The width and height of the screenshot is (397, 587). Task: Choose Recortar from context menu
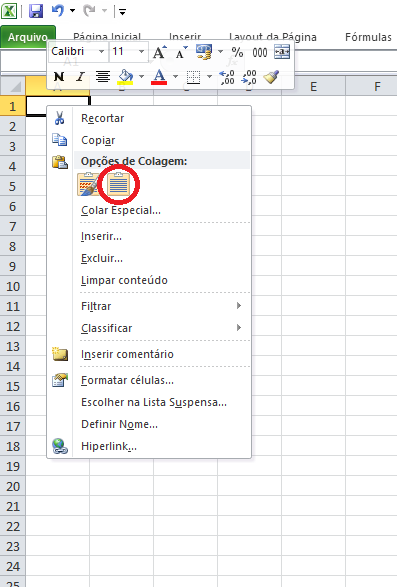point(149,118)
